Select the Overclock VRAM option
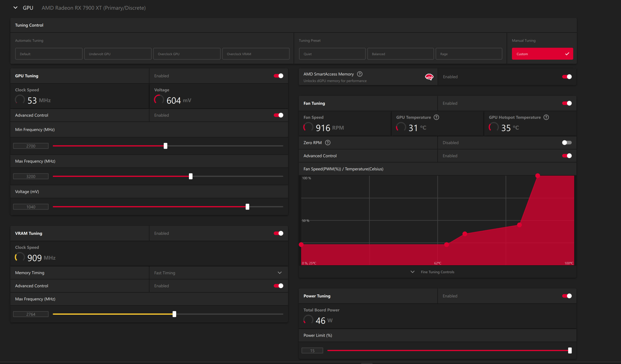 coord(256,54)
